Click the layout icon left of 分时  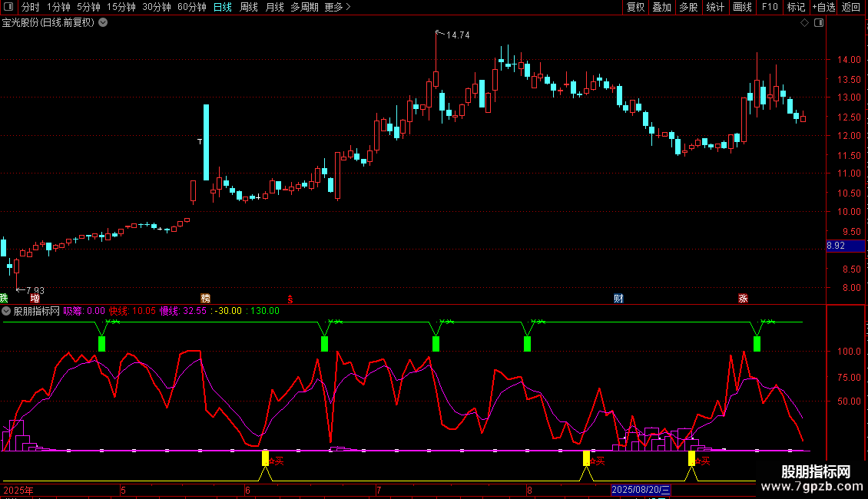[x=9, y=8]
